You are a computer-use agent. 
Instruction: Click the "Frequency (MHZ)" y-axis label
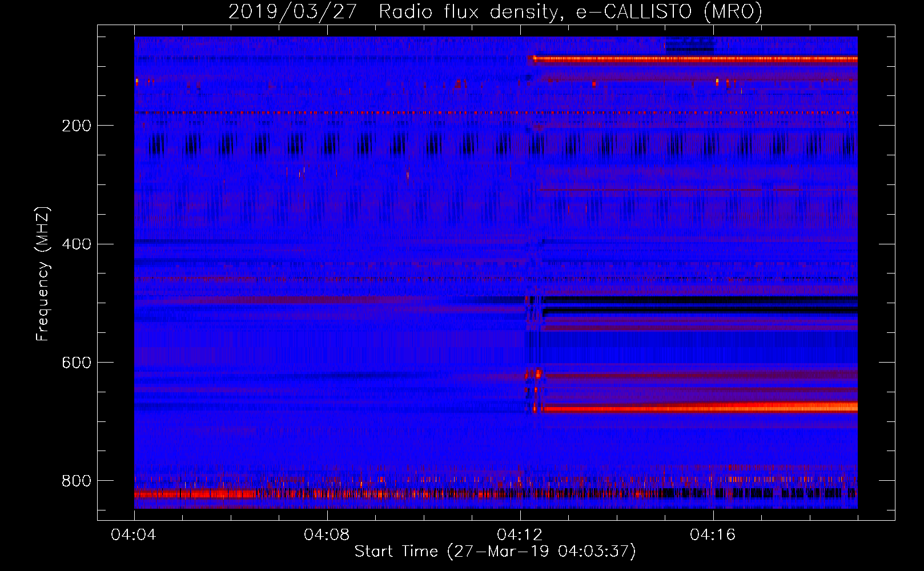(x=43, y=274)
